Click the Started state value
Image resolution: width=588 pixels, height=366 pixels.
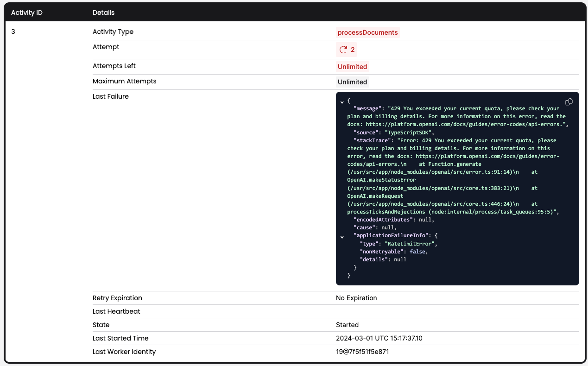[x=347, y=325]
